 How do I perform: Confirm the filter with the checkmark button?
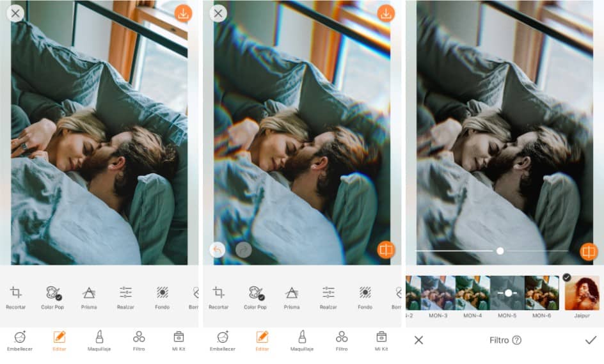coord(590,340)
